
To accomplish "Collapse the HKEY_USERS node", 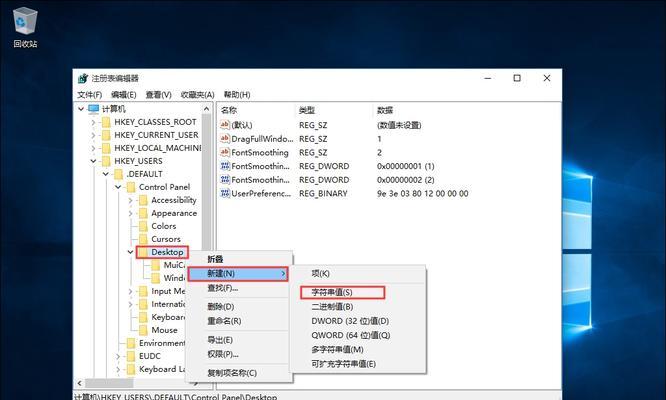I will coord(93,161).
